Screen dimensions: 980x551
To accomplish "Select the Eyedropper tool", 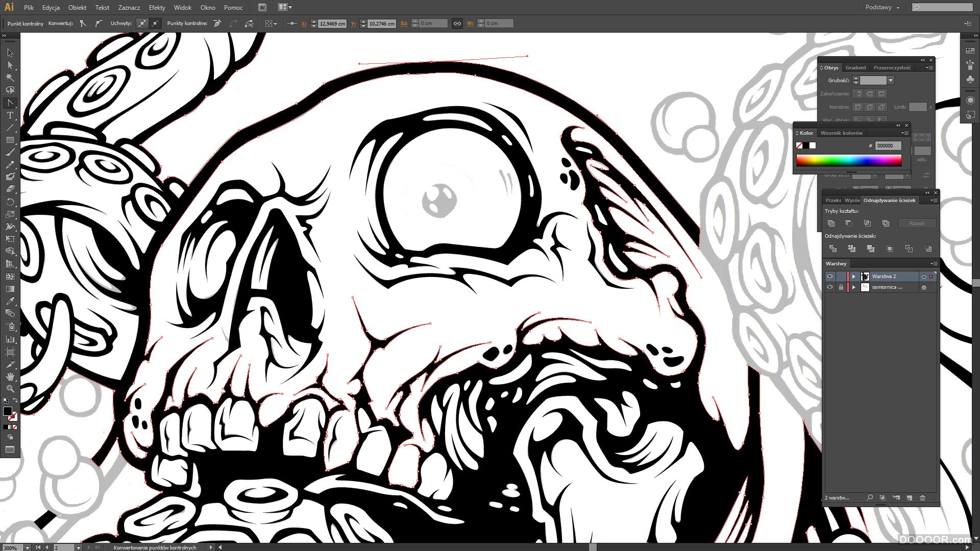I will coord(10,301).
